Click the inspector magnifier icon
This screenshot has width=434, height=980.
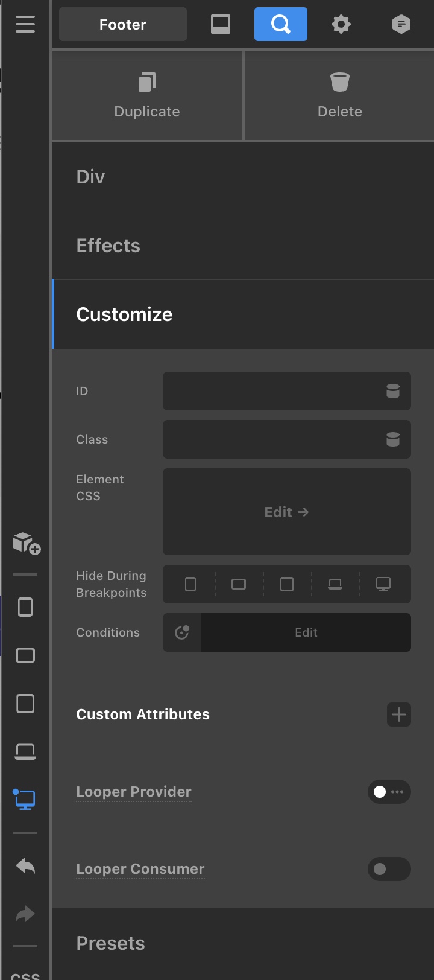click(281, 24)
